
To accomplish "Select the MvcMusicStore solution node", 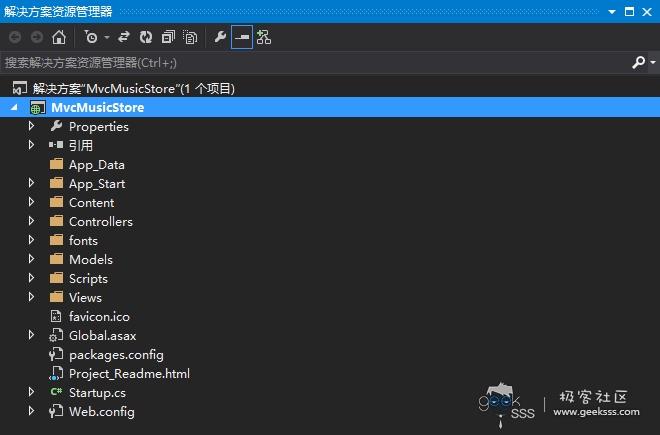I will pos(134,88).
